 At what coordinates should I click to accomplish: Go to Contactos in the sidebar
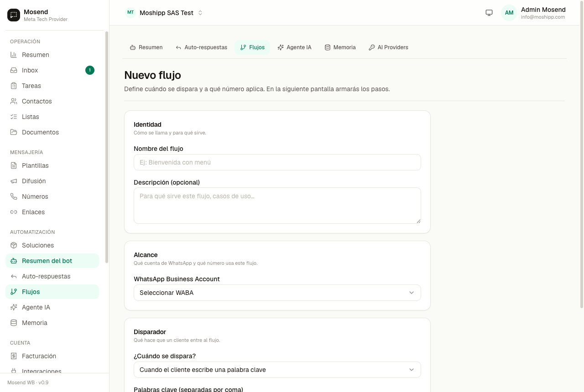pos(52,101)
